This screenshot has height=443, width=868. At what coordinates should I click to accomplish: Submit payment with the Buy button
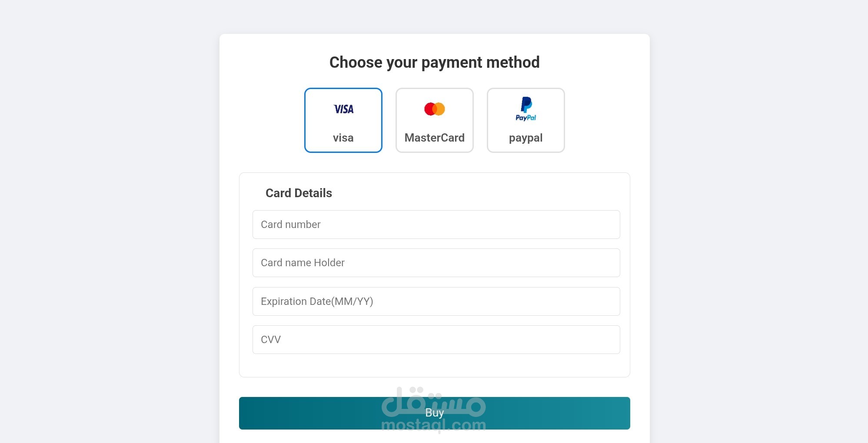coord(435,413)
